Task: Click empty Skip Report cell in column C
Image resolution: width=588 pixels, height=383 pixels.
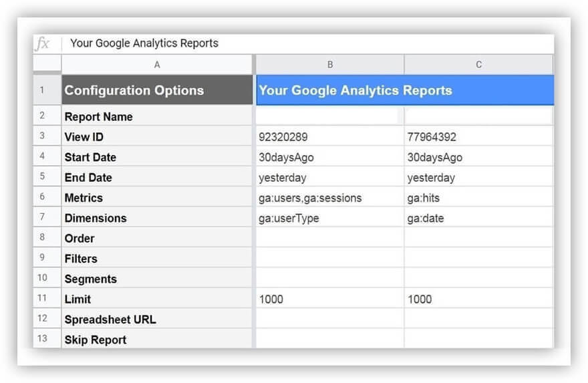Action: point(478,339)
